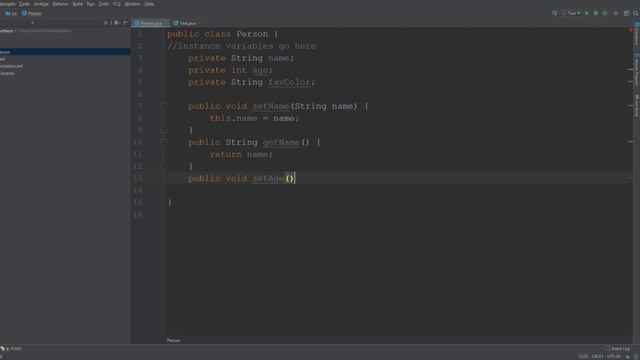Open the Refactor menu
Viewport: 640px width, 360px height.
60,4
